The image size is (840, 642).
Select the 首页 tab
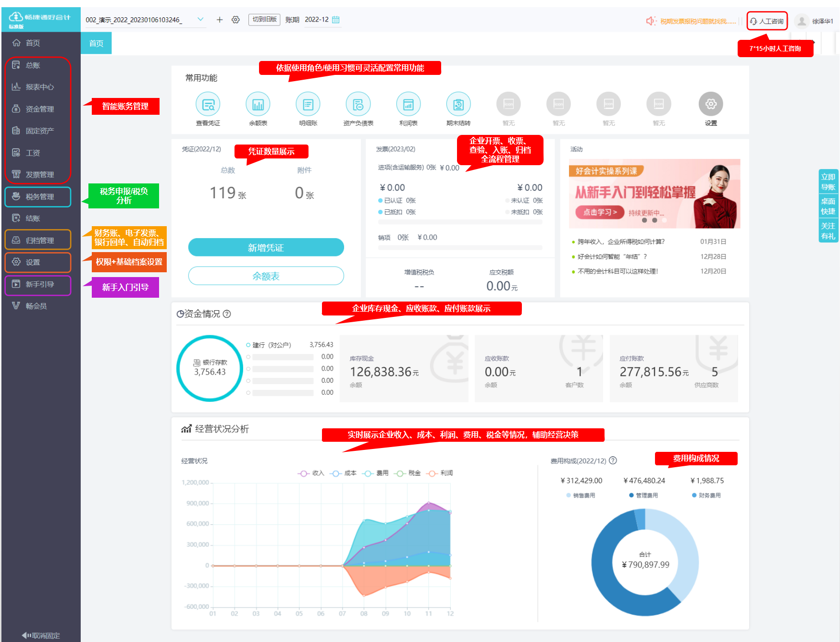96,43
